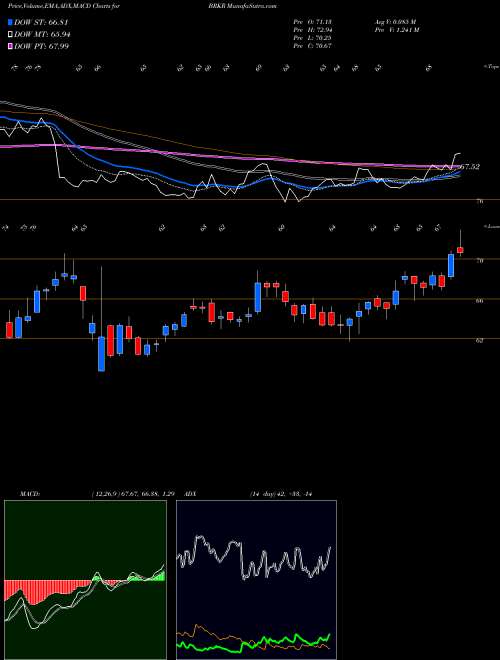Image resolution: width=500 pixels, height=660 pixels.
Task: Click the magenta DOW PT legend swatch
Action: coord(10,46)
